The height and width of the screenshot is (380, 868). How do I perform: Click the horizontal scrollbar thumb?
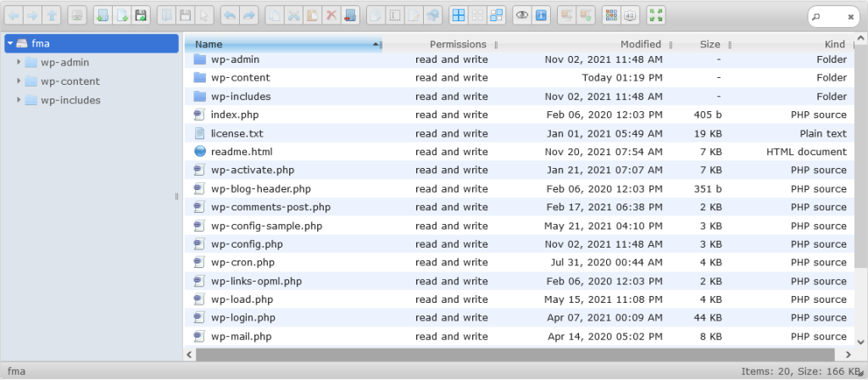515,355
